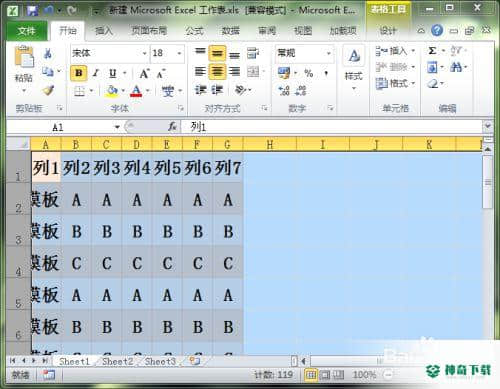Click the Cut scissors icon
The height and width of the screenshot is (389, 500).
pos(48,53)
